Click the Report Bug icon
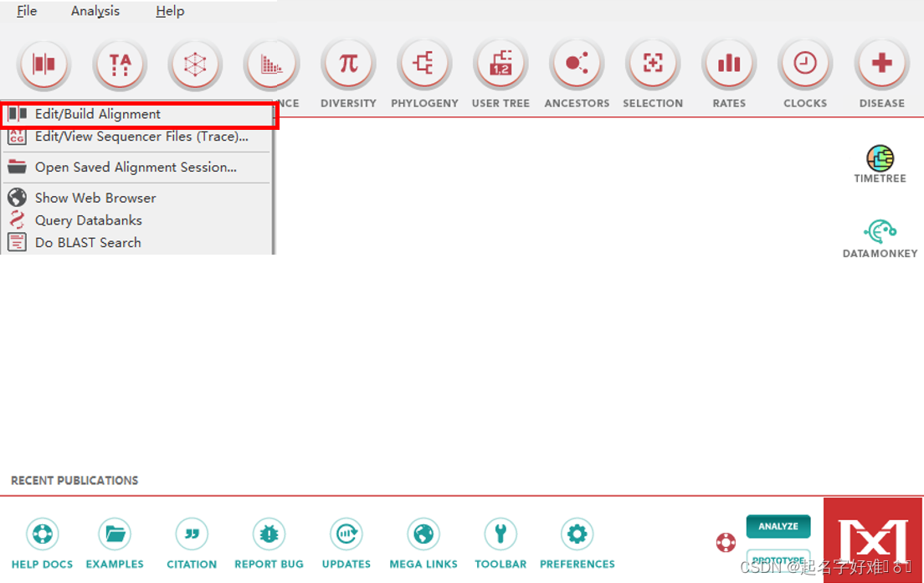 click(x=269, y=534)
